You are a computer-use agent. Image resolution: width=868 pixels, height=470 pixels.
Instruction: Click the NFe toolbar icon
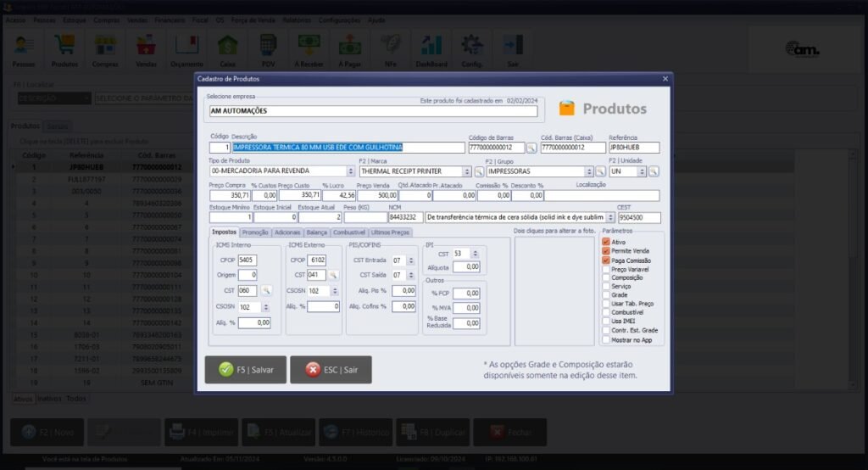tap(391, 50)
